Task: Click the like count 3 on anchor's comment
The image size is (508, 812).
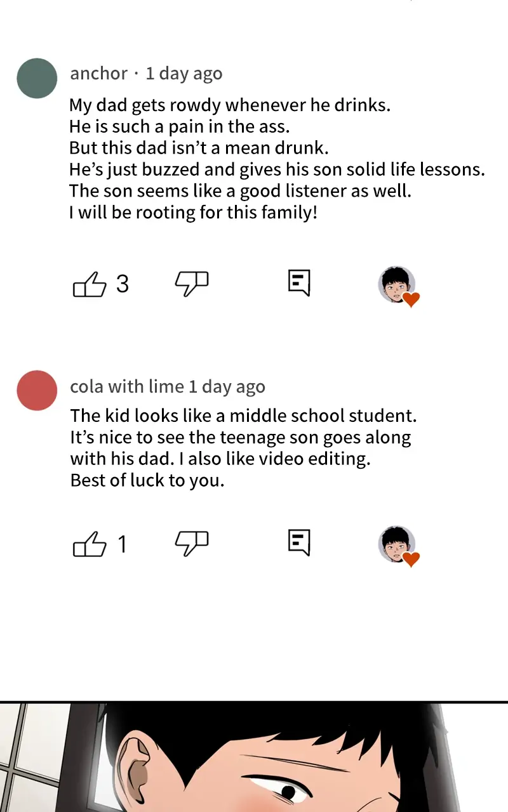Action: pos(123,284)
